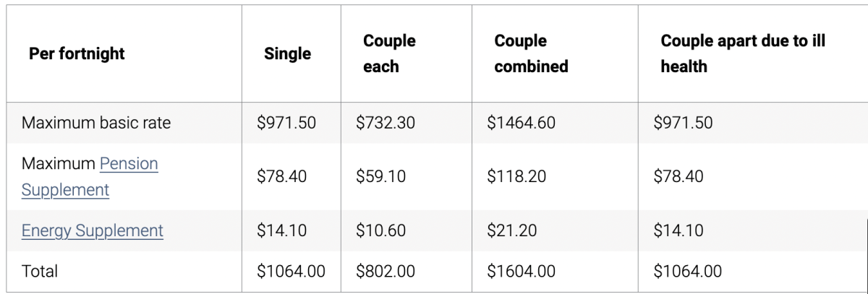Select the $802.00 total cell
Viewport: 868px width, 294px height.
pos(386,272)
